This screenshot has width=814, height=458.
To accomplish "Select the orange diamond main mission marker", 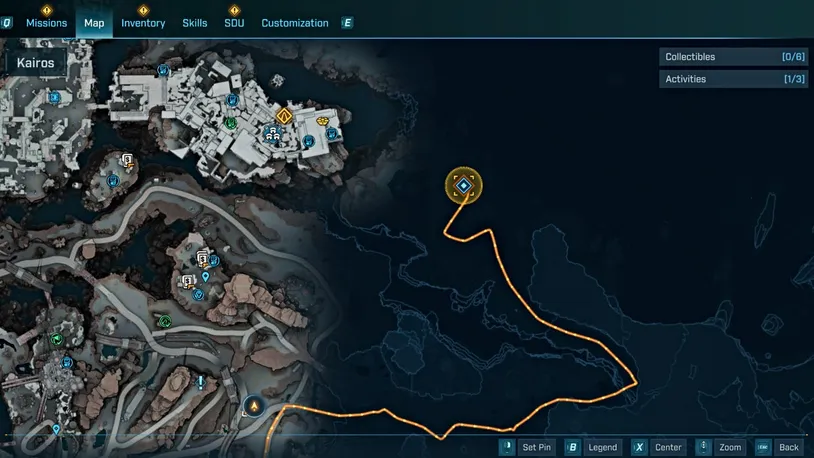I will (x=284, y=116).
